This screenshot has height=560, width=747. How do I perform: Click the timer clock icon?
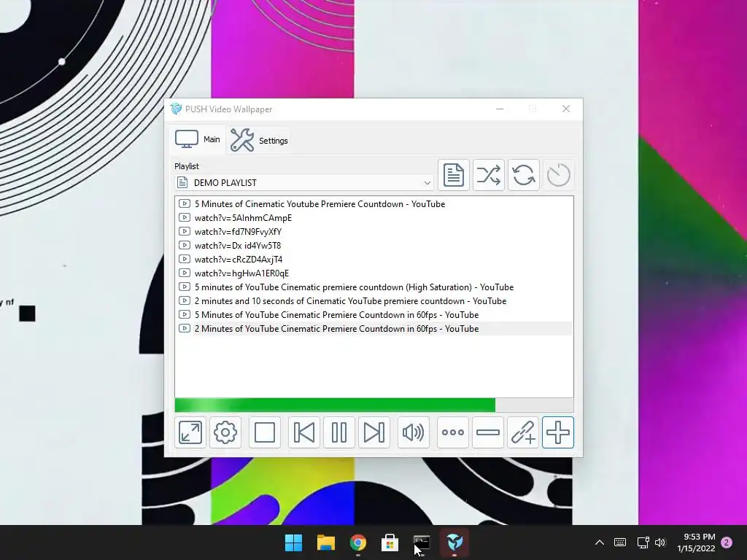(558, 175)
